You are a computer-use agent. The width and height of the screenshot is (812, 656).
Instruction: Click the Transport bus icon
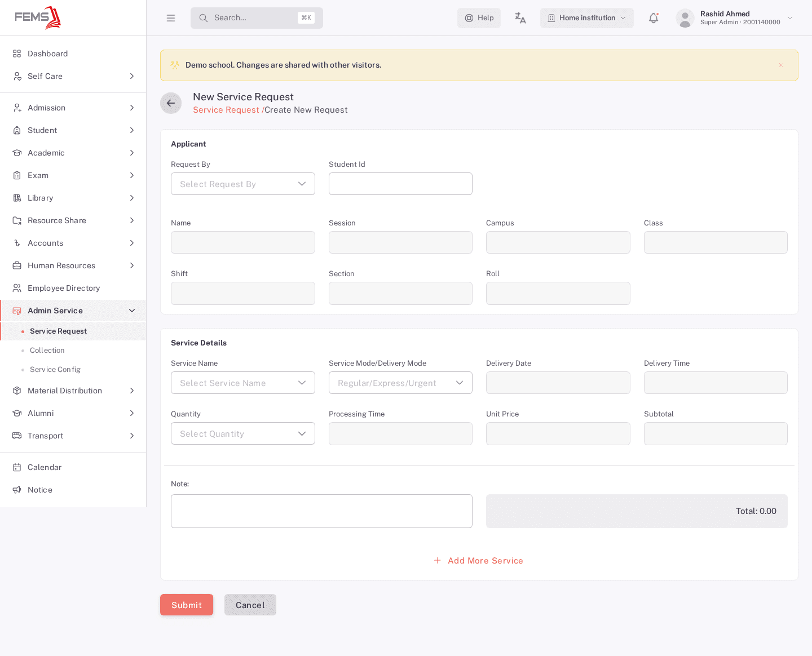[17, 436]
